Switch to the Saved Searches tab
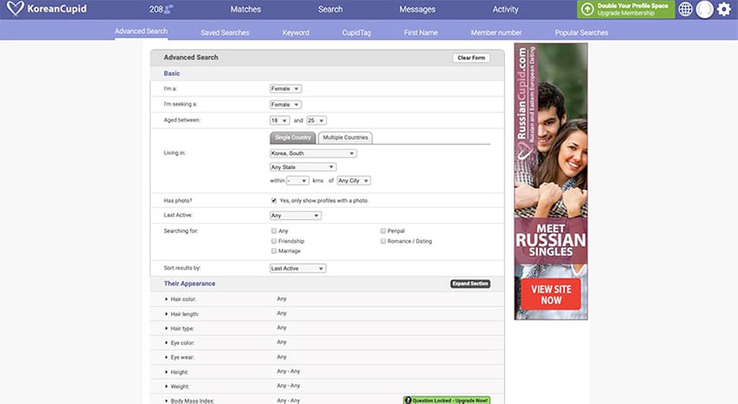738x404 pixels. point(225,32)
